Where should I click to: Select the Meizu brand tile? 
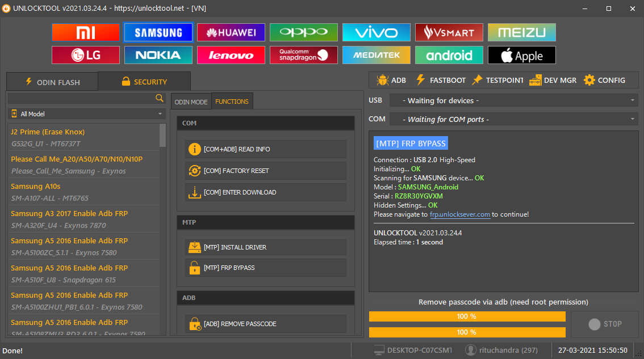click(521, 32)
